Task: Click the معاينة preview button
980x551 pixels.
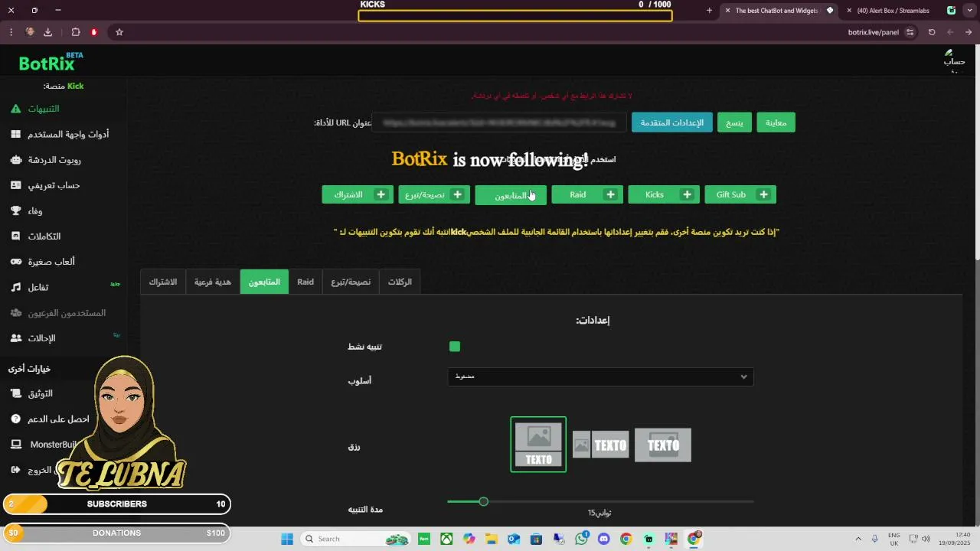Action: (x=776, y=122)
